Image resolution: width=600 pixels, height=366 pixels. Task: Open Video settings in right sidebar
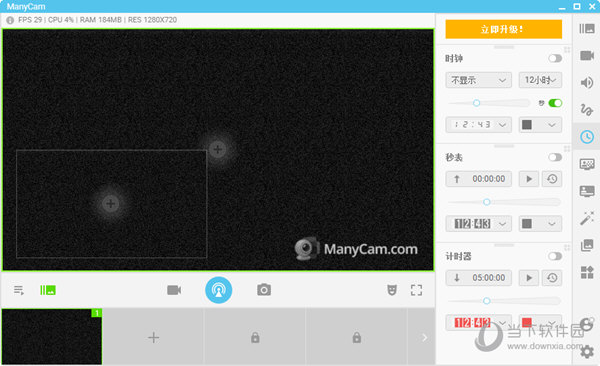coord(587,56)
